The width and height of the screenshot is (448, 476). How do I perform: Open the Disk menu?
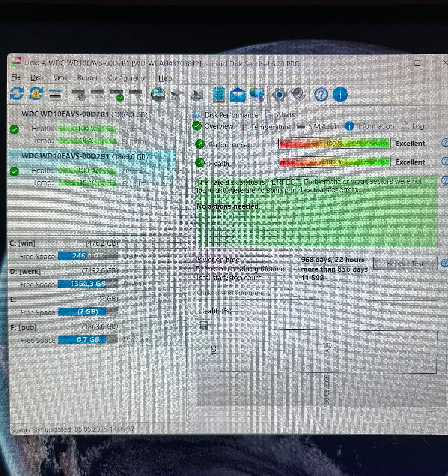(37, 78)
